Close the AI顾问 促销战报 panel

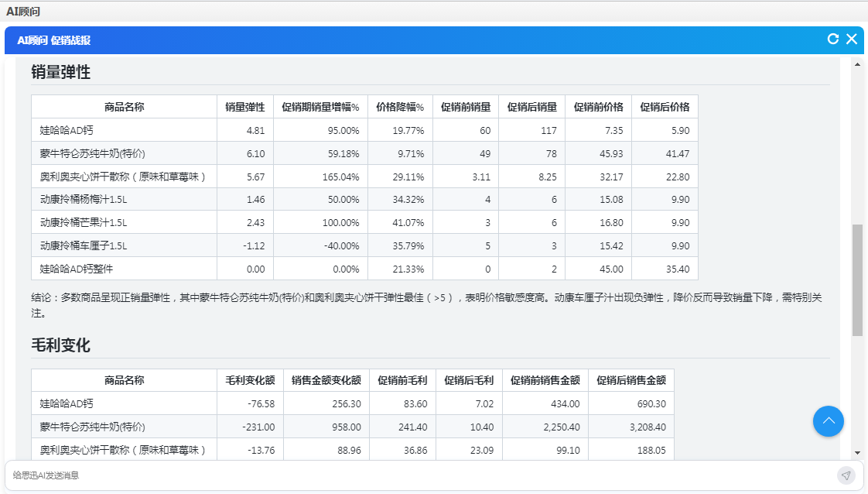click(x=852, y=39)
